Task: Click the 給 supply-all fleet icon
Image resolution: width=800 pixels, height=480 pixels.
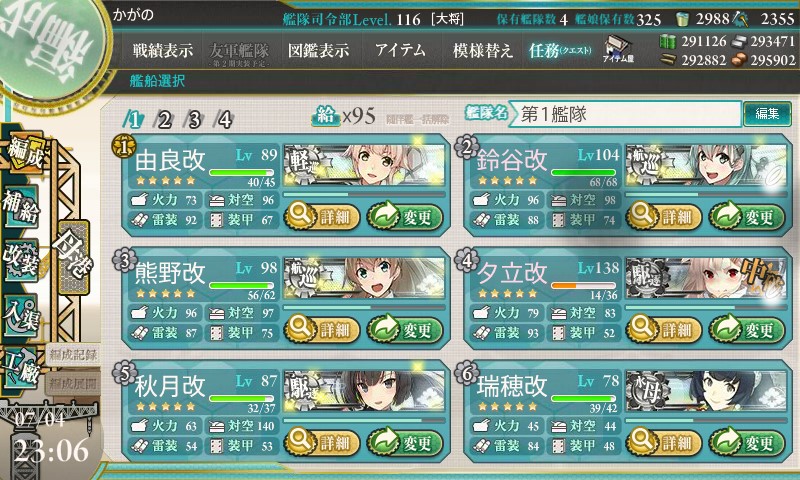Action: (326, 116)
